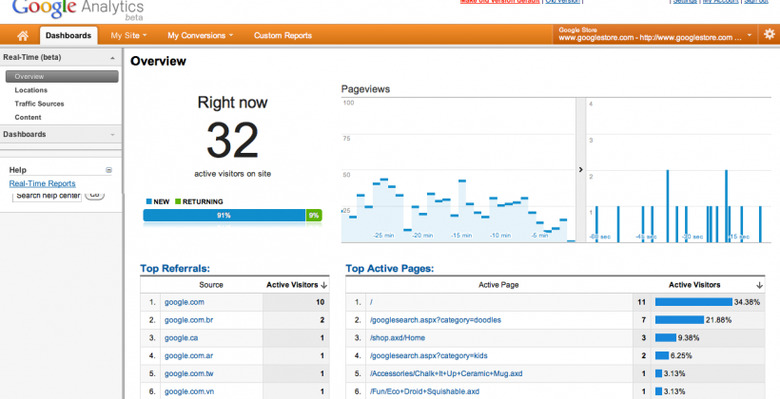This screenshot has height=399, width=780.
Task: Switch to the Dashboards tab
Action: coord(69,35)
